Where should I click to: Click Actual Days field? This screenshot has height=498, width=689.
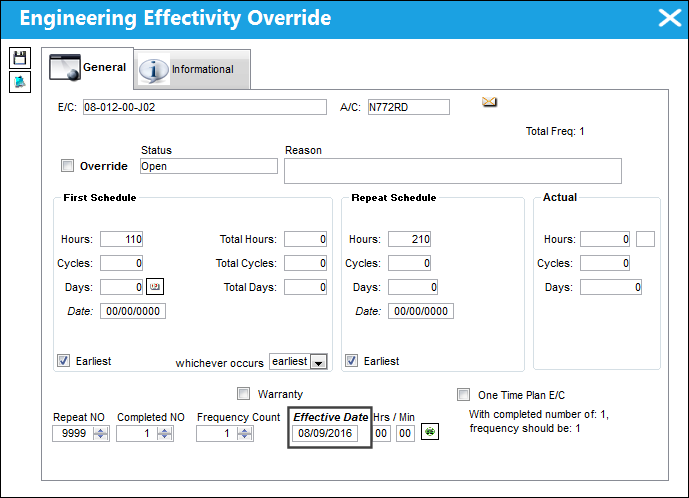point(611,287)
